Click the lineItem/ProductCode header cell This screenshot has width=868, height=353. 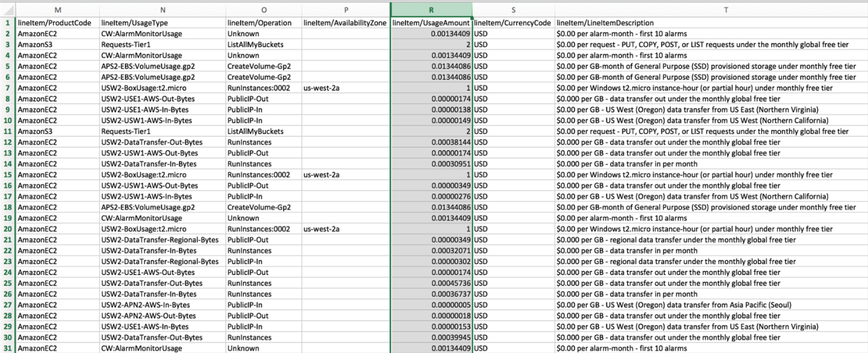[x=58, y=23]
